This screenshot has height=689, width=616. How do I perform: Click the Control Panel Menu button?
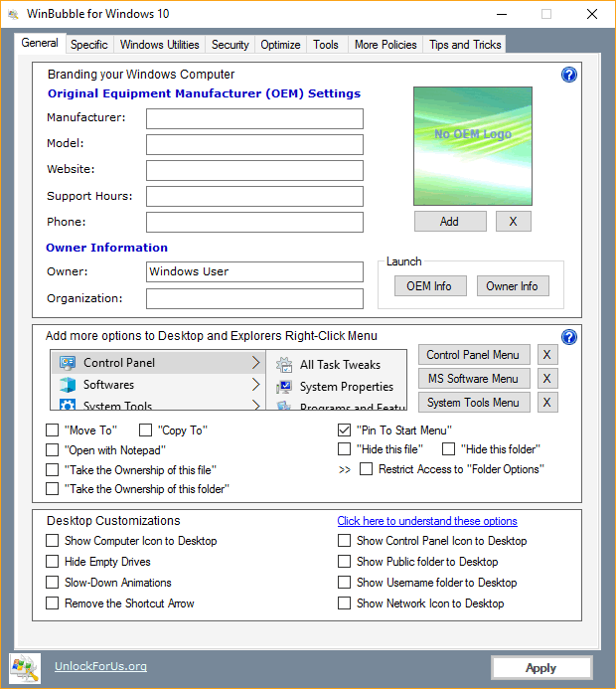pyautogui.click(x=474, y=355)
